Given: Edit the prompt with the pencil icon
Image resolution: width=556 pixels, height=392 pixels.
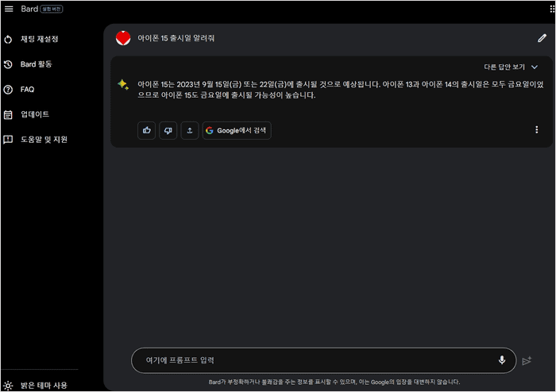Looking at the screenshot, I should [x=542, y=38].
